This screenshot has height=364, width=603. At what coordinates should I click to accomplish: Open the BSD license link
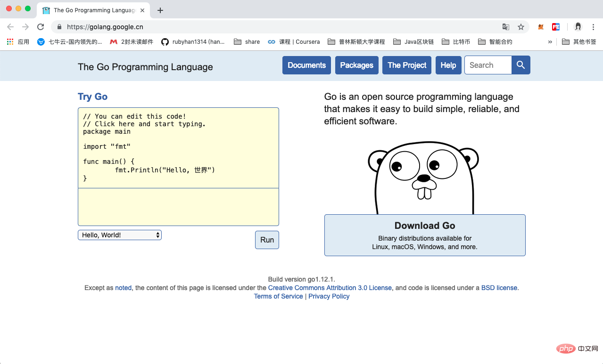(499, 288)
